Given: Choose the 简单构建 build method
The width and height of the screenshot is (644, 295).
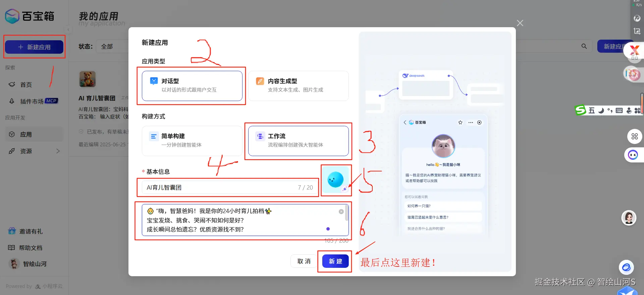Looking at the screenshot, I should tap(192, 141).
